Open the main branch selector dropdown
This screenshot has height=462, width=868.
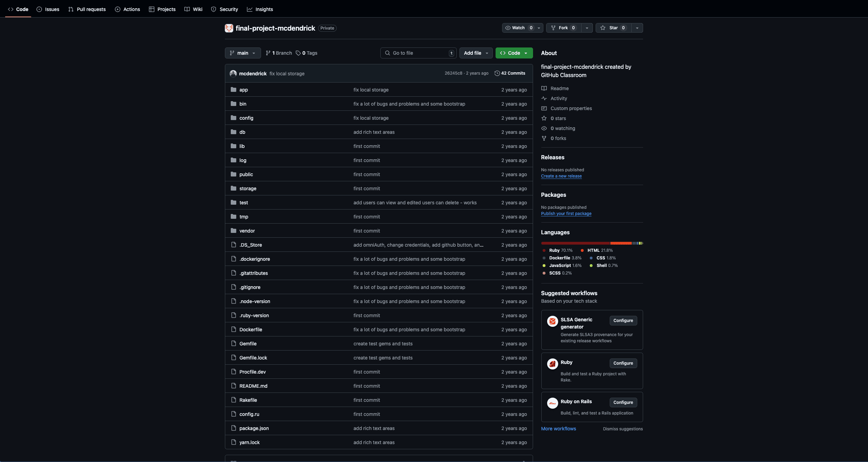[243, 53]
